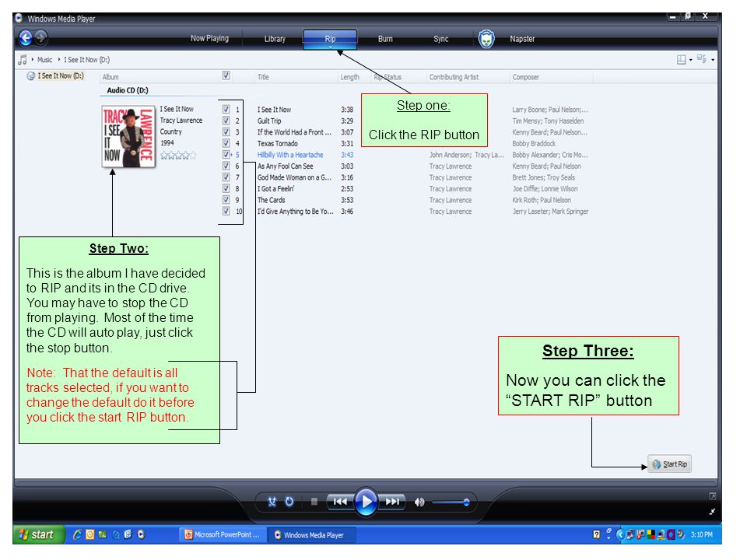This screenshot has height=560, width=747.
Task: Uncheck track 10 checkbox
Action: tap(226, 211)
